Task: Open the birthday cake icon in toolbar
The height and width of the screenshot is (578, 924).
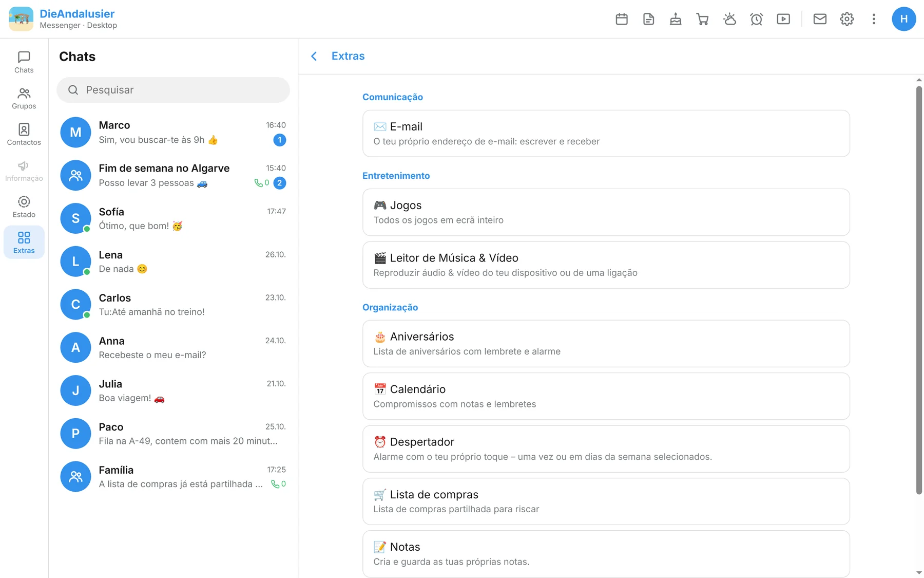Action: pos(676,19)
